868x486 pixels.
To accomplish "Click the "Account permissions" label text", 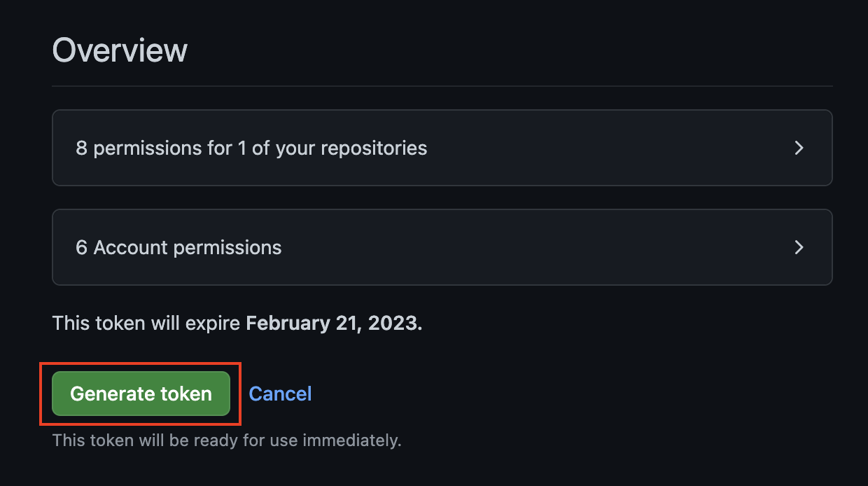I will click(188, 248).
